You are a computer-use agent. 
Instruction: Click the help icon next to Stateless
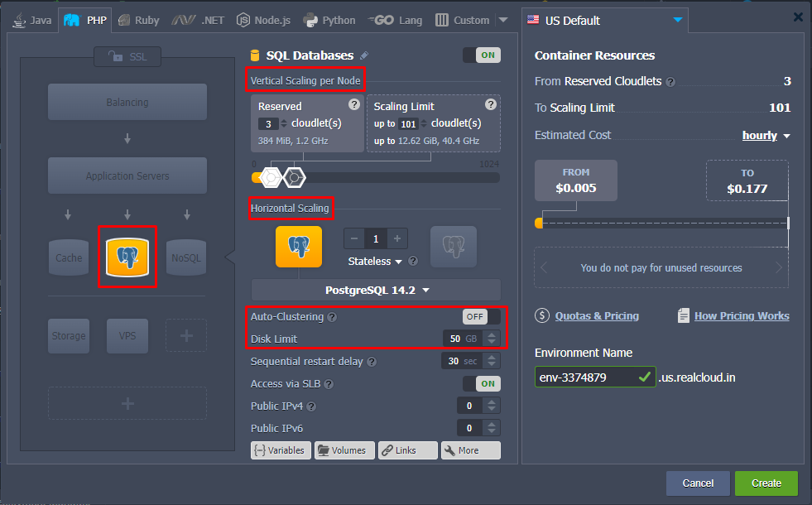[413, 262]
